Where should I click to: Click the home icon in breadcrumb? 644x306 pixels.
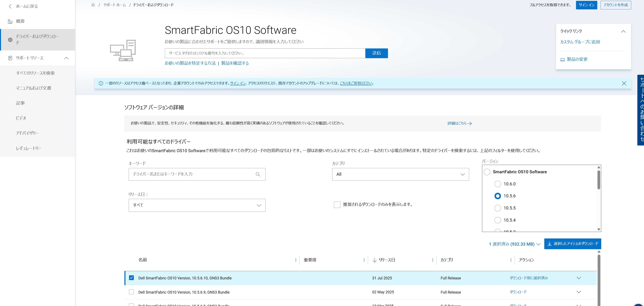click(x=93, y=5)
